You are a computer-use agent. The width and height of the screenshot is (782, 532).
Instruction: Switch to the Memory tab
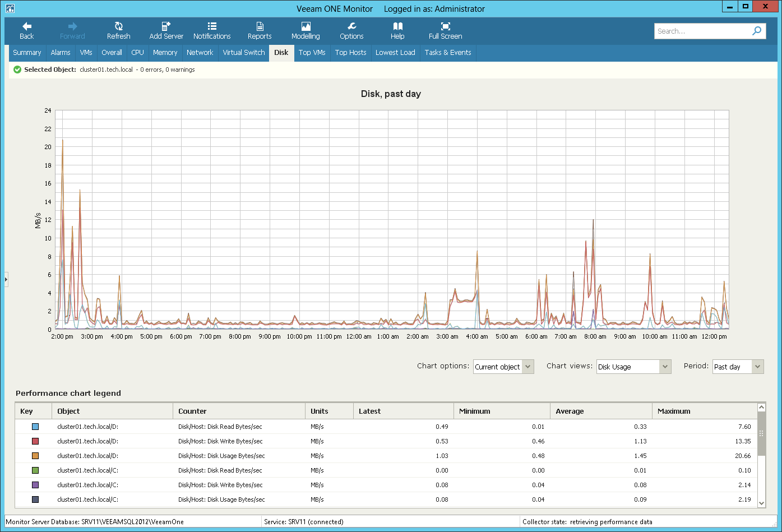165,53
